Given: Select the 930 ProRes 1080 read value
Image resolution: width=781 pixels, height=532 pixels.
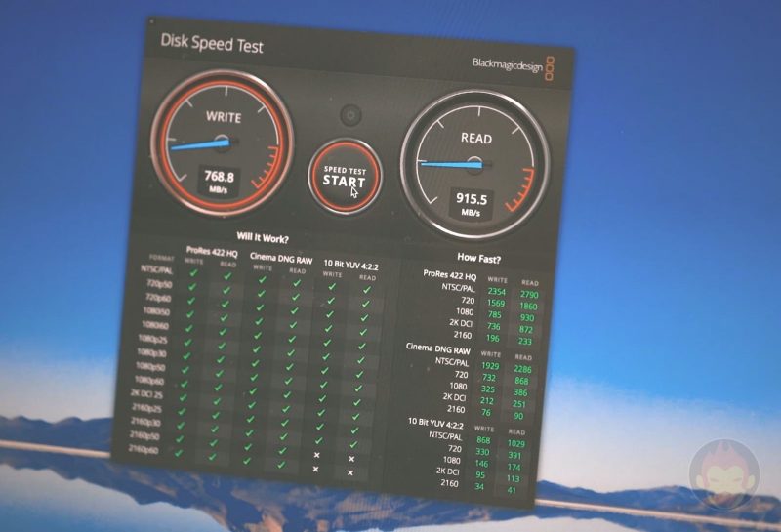Looking at the screenshot, I should point(527,318).
